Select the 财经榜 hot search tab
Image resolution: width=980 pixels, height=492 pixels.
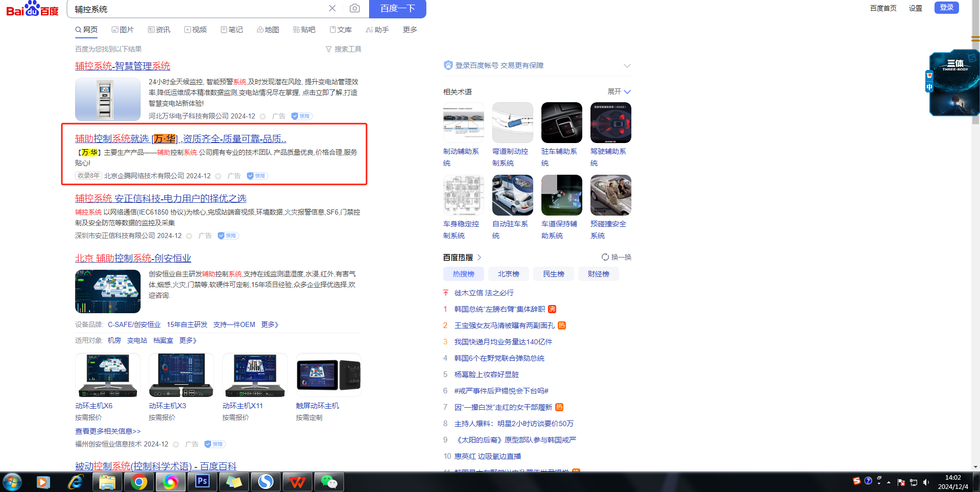click(599, 274)
